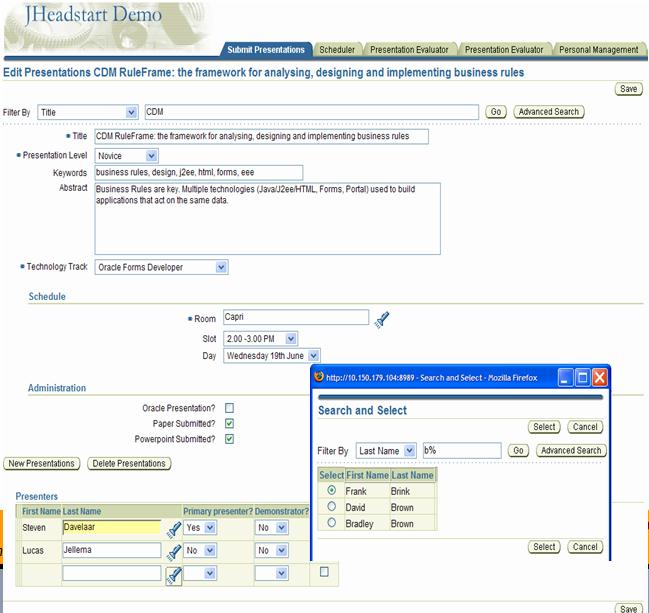Viewport: 649px width, 613px height.
Task: Click the New Presentations button
Action: pos(42,464)
